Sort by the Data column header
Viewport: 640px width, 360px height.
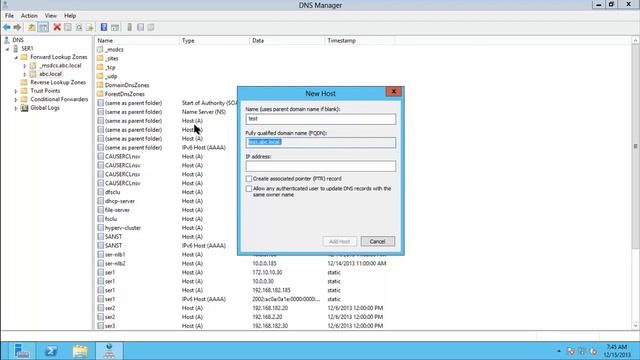coord(287,40)
